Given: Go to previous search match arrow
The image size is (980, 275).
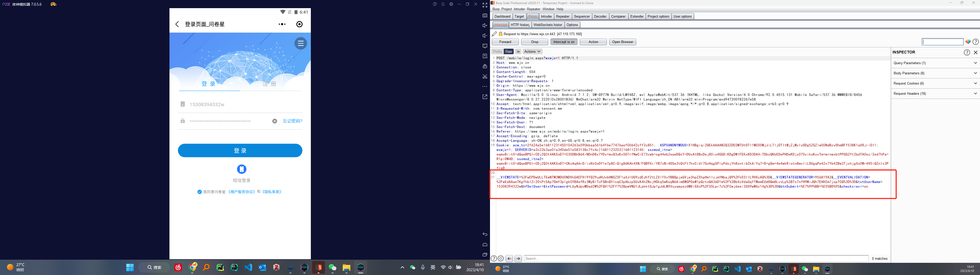Looking at the screenshot, I should pyautogui.click(x=509, y=259).
